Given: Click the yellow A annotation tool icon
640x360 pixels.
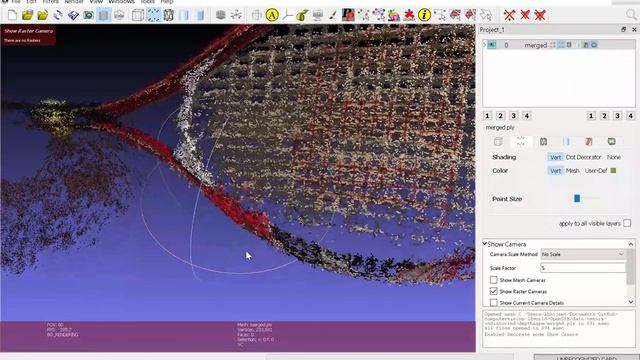Looking at the screenshot, I should tap(272, 16).
